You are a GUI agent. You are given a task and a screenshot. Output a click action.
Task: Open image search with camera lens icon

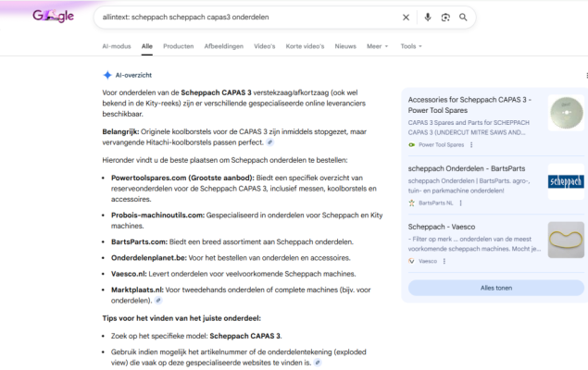coord(445,18)
